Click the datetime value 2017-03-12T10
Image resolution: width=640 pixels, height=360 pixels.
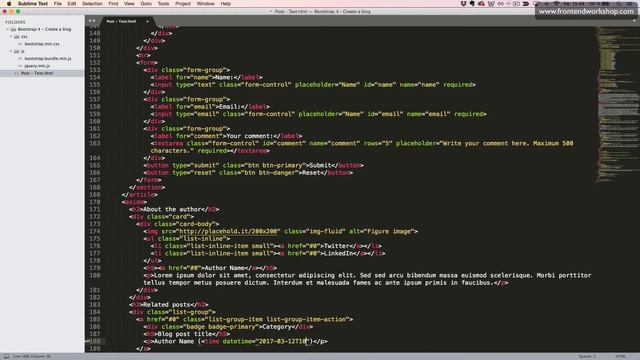pyautogui.click(x=283, y=341)
